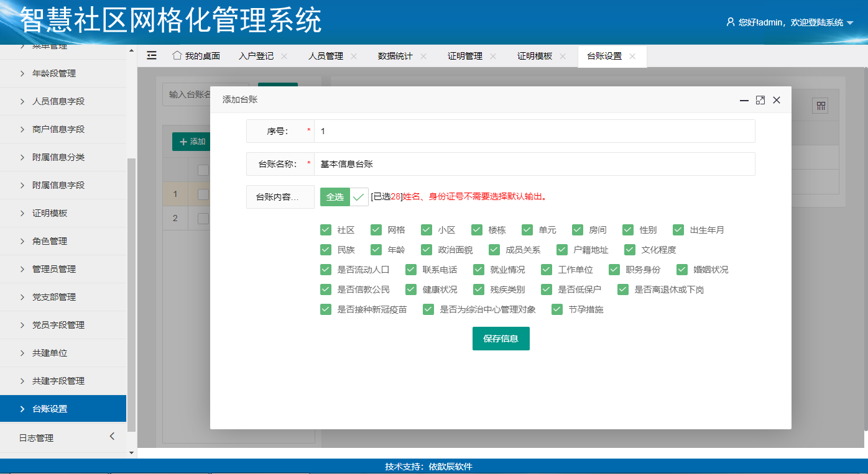This screenshot has width=868, height=474.
Task: Collapse the 日志管理 sidebar section
Action: (112, 437)
